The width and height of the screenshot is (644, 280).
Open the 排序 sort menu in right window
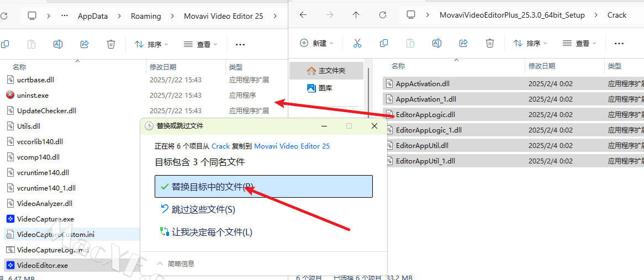tap(531, 43)
